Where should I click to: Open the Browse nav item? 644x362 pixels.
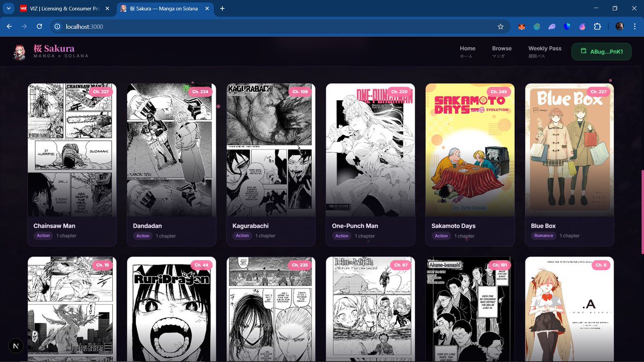tap(502, 51)
